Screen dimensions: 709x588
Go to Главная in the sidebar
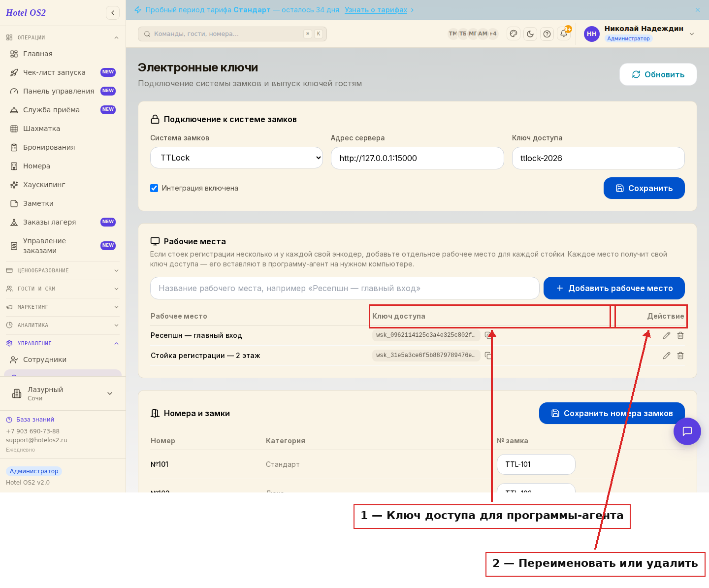63,54
